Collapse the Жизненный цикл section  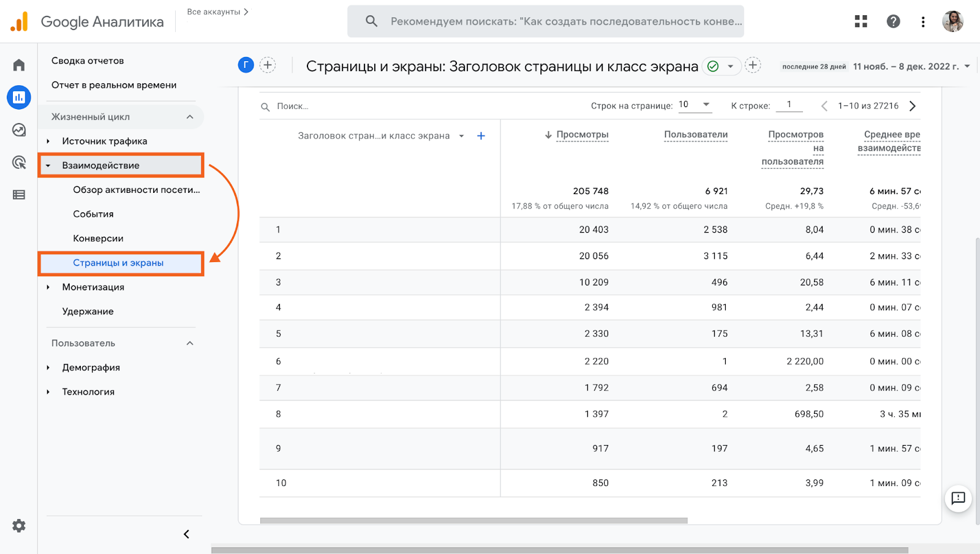coord(190,117)
